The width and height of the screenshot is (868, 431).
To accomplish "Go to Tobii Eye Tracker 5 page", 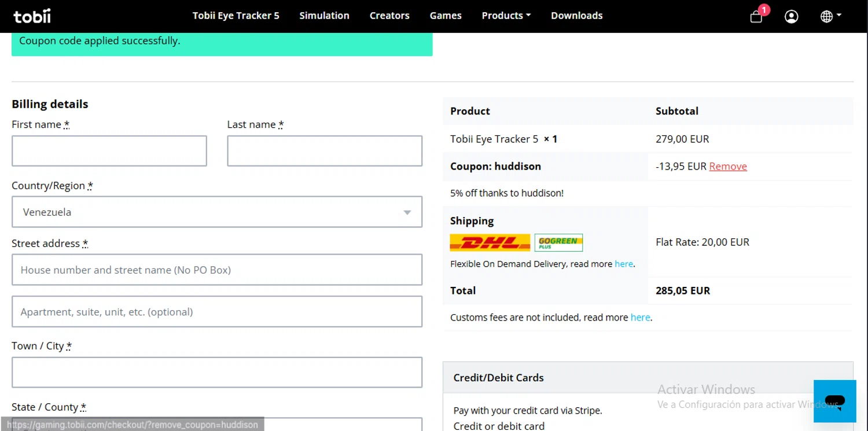I will 236,16.
